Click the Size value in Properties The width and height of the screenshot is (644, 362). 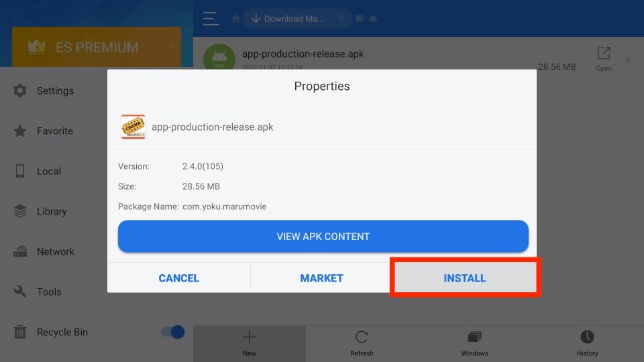pos(201,186)
